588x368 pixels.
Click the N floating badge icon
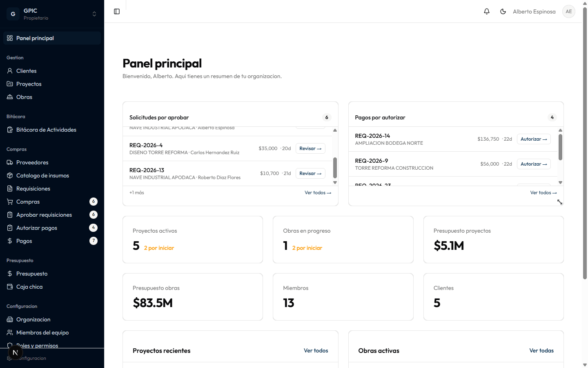(x=15, y=352)
